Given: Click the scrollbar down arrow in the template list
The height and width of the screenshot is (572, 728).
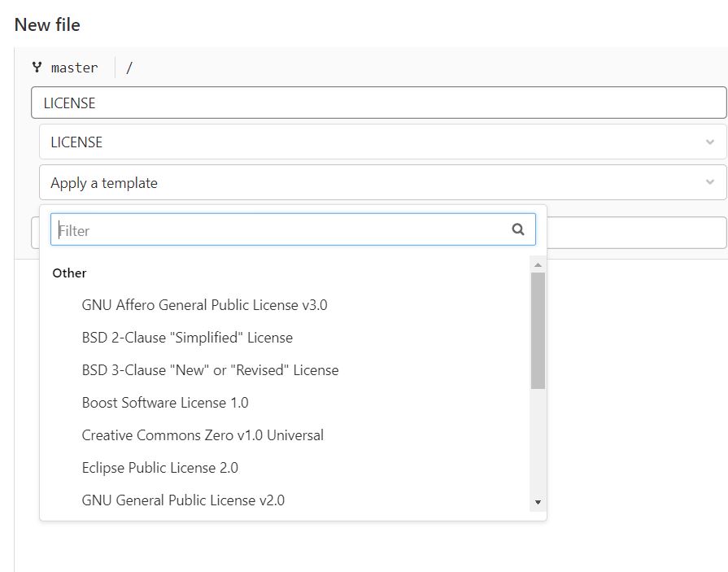Looking at the screenshot, I should click(538, 502).
